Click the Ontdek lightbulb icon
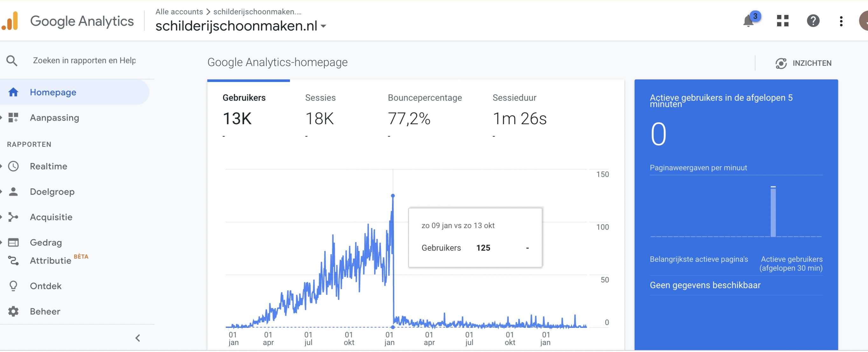The image size is (868, 352). point(13,286)
